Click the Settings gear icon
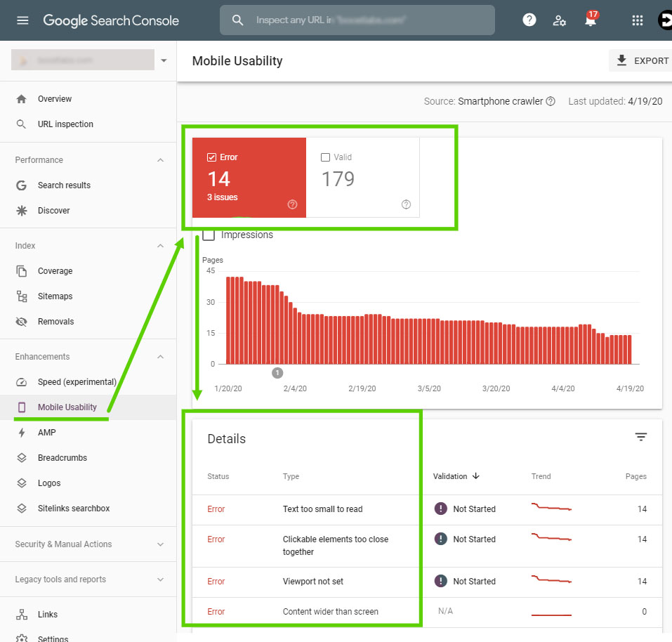 (x=22, y=638)
